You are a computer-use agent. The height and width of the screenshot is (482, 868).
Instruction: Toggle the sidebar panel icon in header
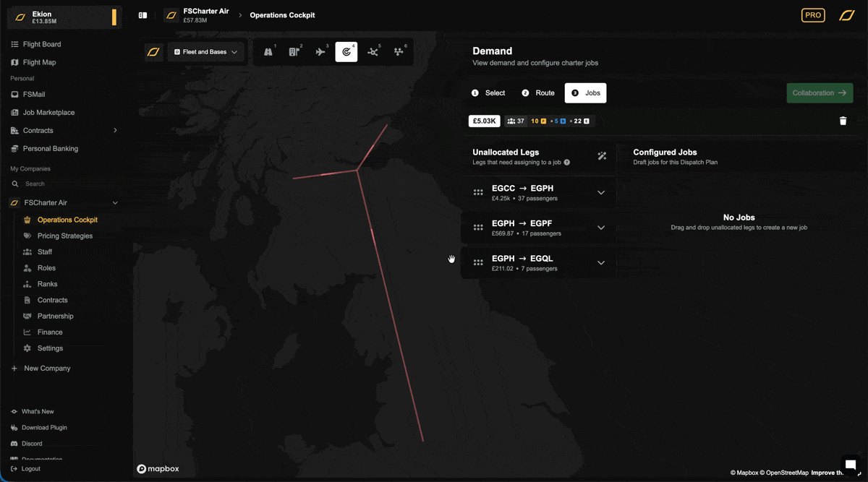point(142,15)
